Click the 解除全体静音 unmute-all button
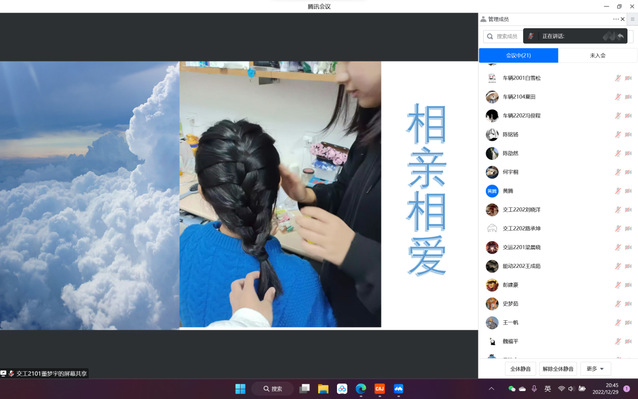 [558, 369]
